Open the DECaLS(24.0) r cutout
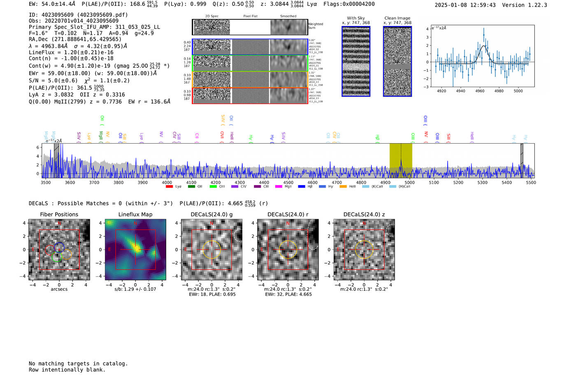576x392 pixels. pos(288,250)
